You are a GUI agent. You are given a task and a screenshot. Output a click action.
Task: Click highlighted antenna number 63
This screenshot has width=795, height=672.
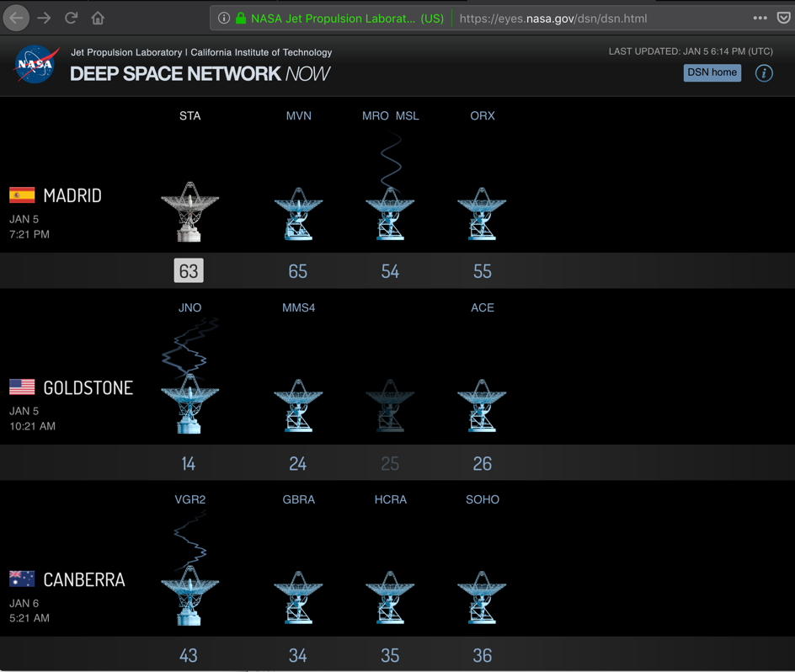pyautogui.click(x=189, y=271)
